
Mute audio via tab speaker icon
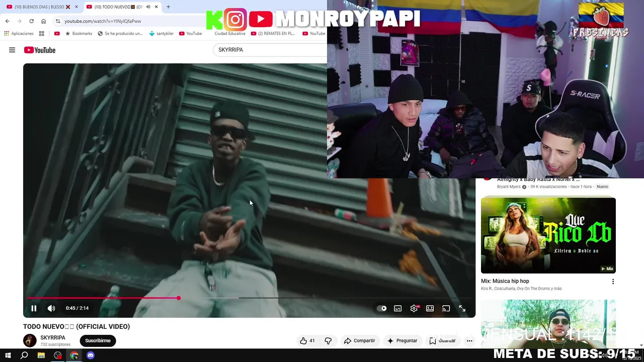[148, 7]
